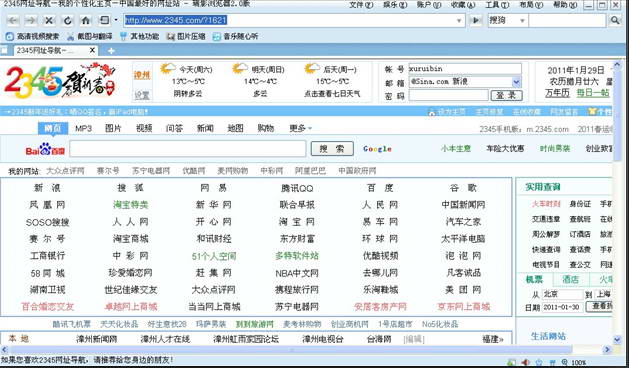Open the 帮助 menu
Viewport: 629px width, 368px height.
(x=565, y=5)
